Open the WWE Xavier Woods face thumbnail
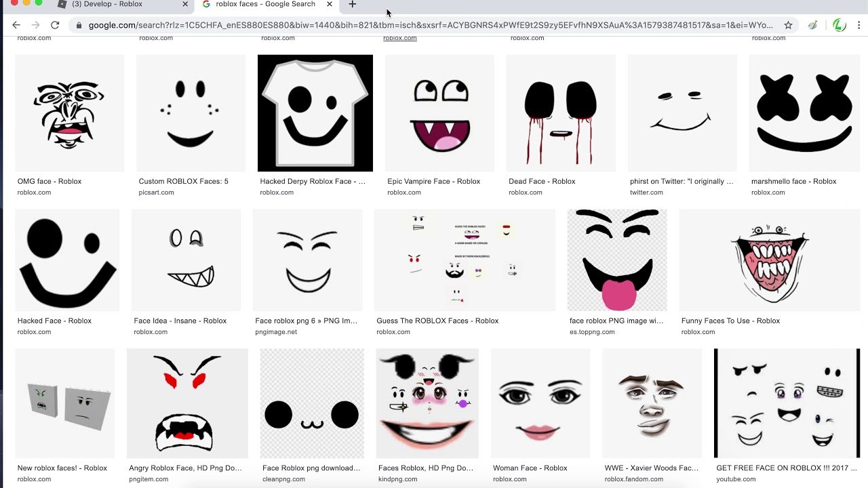The height and width of the screenshot is (488, 868). point(652,403)
